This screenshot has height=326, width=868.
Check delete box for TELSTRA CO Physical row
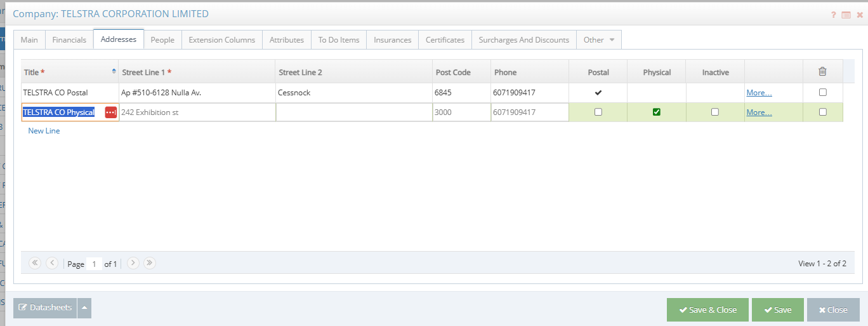[823, 112]
